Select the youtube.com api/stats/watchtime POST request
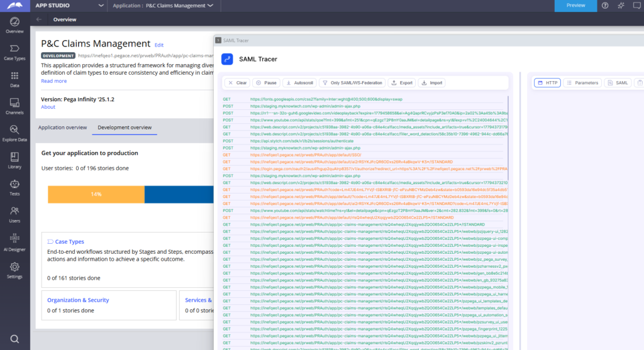Image resolution: width=644 pixels, height=350 pixels. [365, 211]
